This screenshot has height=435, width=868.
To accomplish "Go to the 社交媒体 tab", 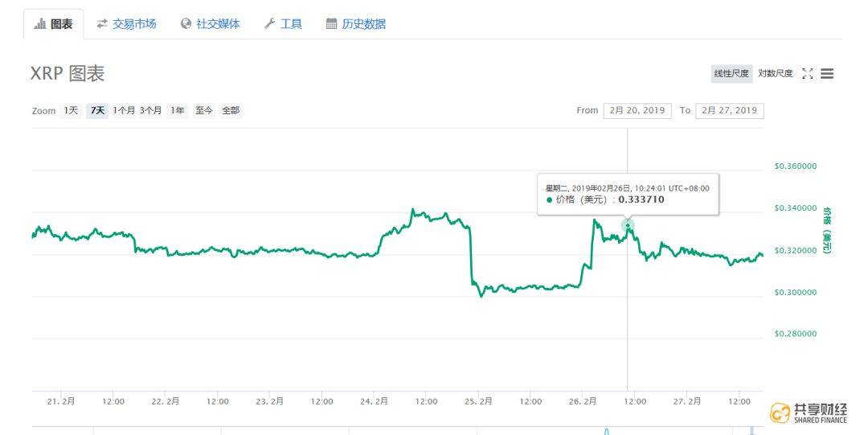I will pos(211,24).
